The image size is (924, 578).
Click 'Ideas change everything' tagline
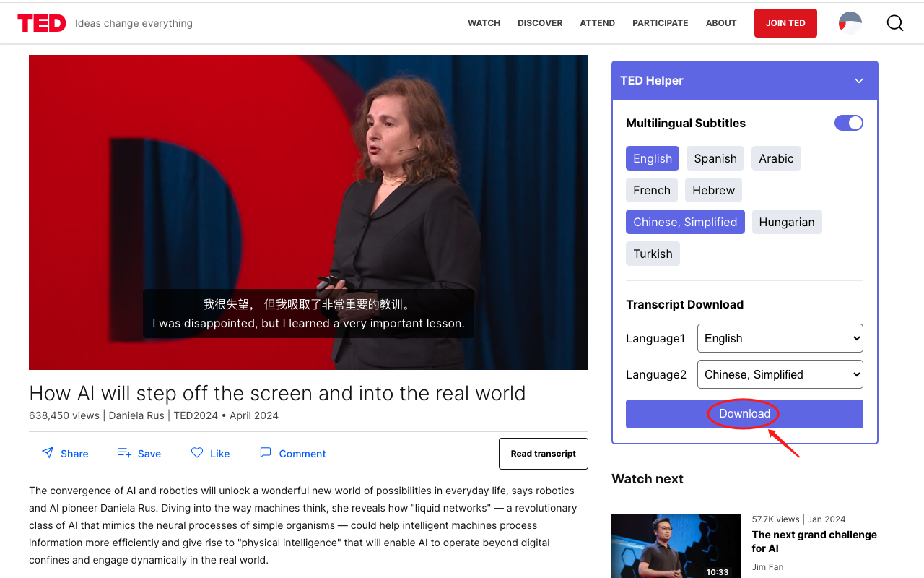134,23
